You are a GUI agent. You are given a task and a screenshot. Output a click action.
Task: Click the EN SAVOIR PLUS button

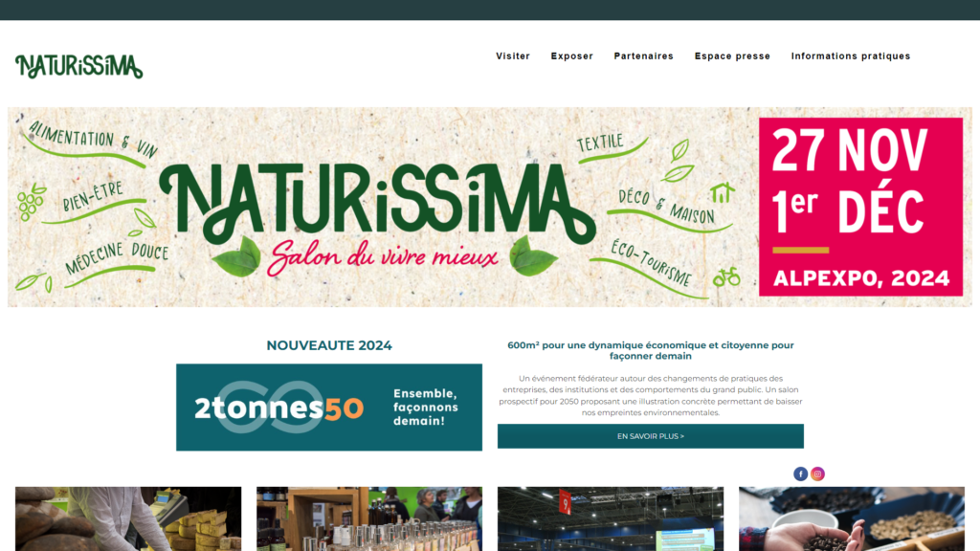[651, 436]
